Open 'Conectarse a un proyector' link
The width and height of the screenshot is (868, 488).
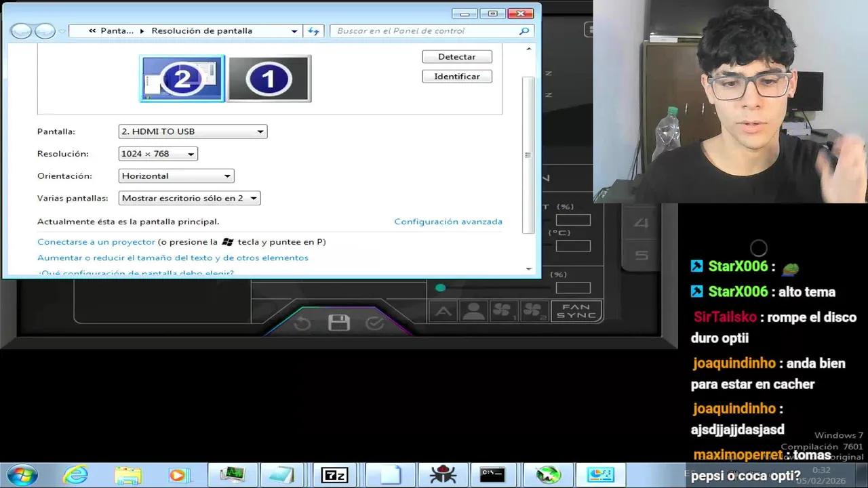(x=96, y=242)
